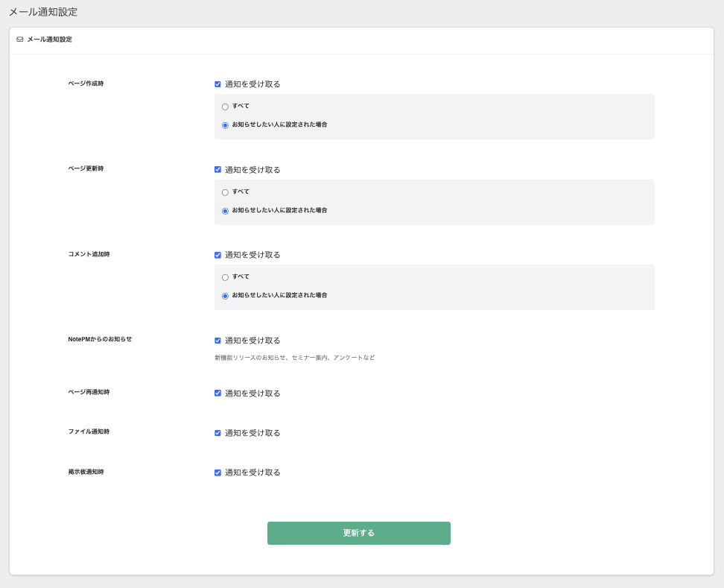Viewport: 724px width, 588px height.
Task: Pick お知らせしたい人に設定された場合 under ページ更新時
Action: click(x=225, y=211)
